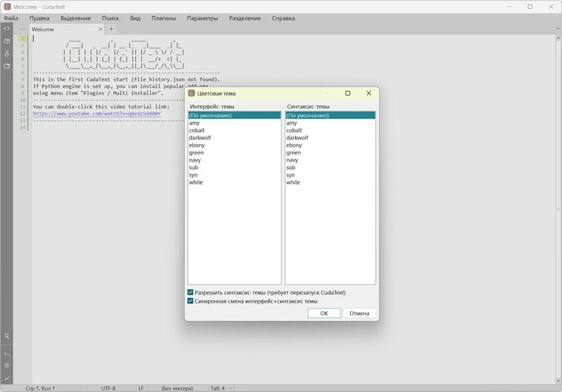Select white in the Интерфейс-темы list

click(235, 183)
